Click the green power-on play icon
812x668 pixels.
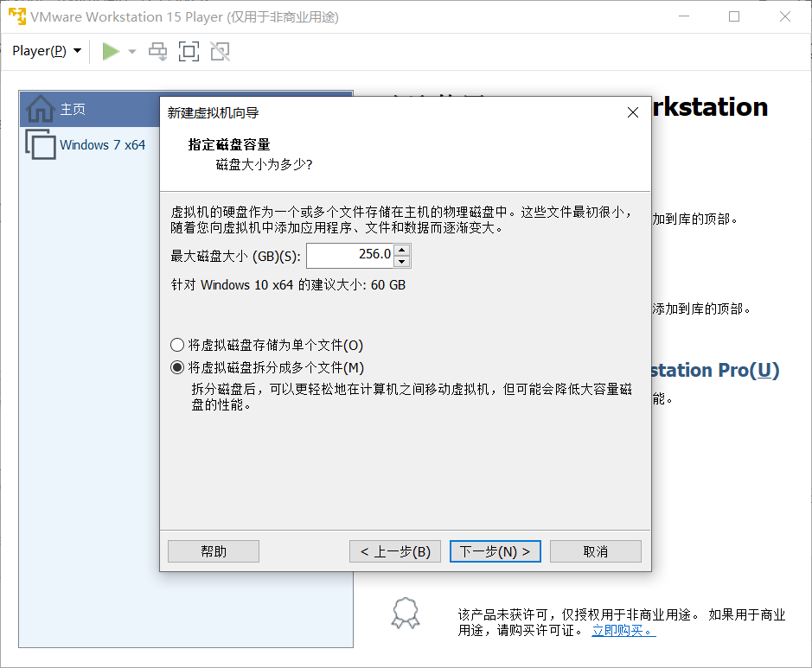(x=111, y=51)
